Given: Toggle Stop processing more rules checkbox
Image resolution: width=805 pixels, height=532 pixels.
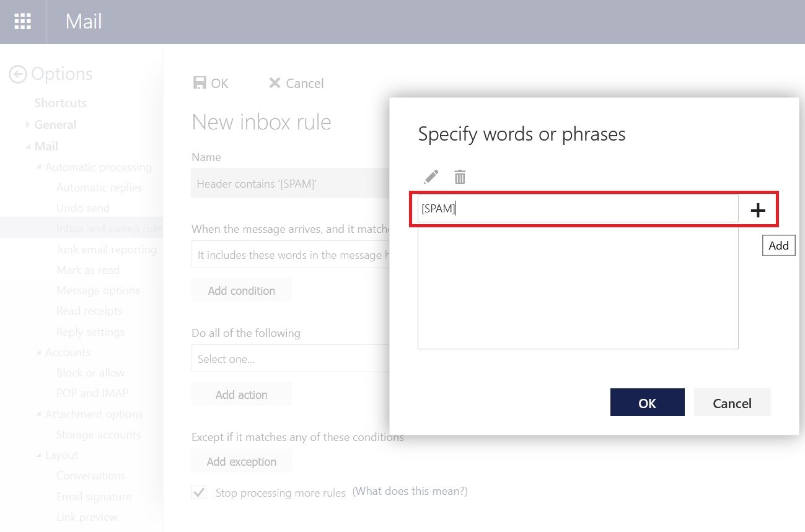Looking at the screenshot, I should point(199,493).
